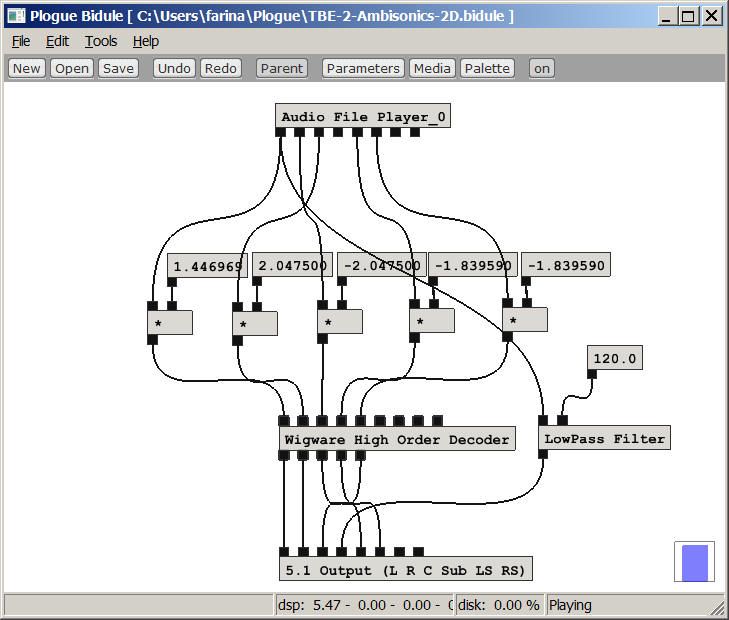This screenshot has width=729, height=620.
Task: Open the File menu
Action: pos(21,41)
